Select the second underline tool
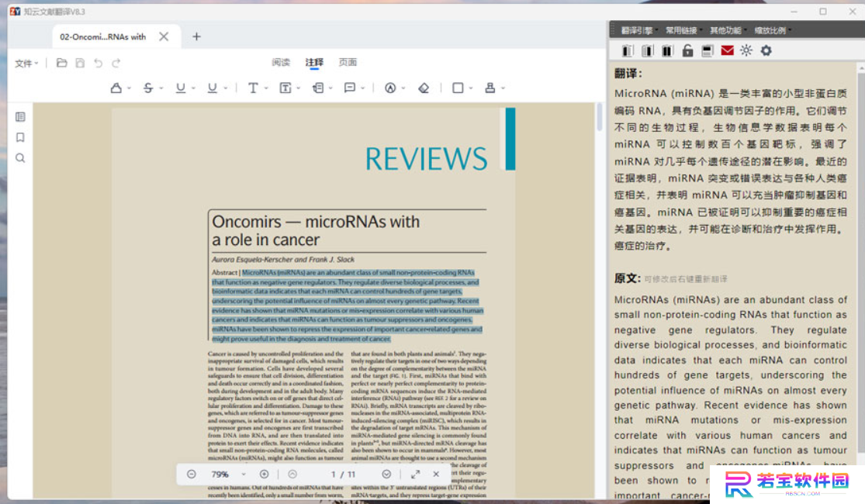865x504 pixels. click(x=213, y=88)
